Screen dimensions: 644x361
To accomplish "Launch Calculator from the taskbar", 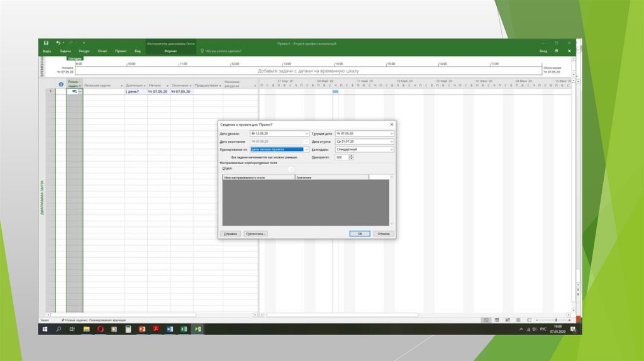I will click(128, 329).
